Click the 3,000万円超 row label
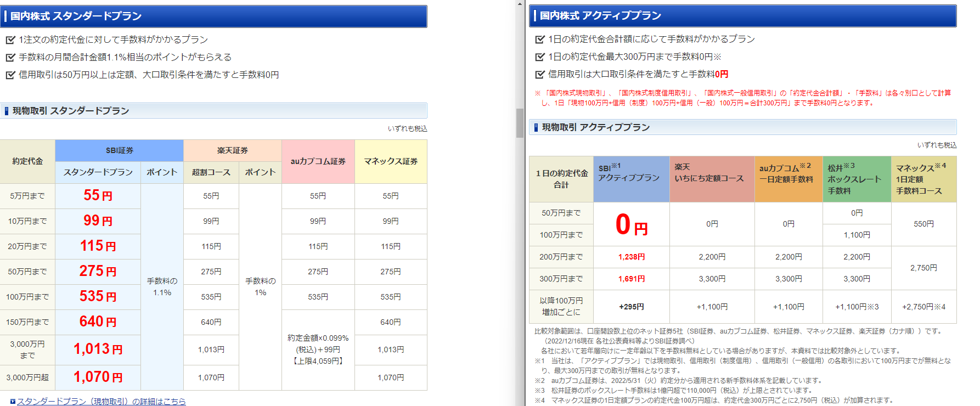Viewport: 980px width, 406px height. [x=27, y=377]
